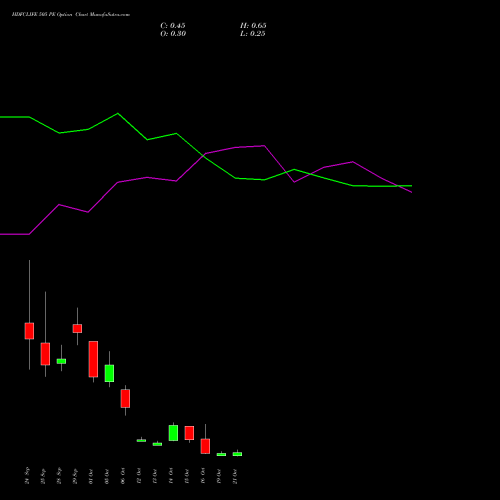Click the '21 Oct' date axis label
The width and height of the screenshot is (500, 500).
235,476
